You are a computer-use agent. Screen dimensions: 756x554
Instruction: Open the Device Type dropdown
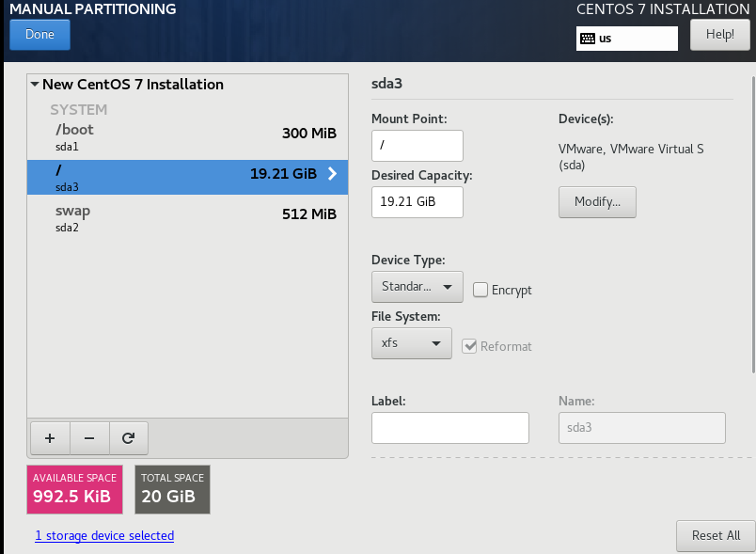coord(417,286)
